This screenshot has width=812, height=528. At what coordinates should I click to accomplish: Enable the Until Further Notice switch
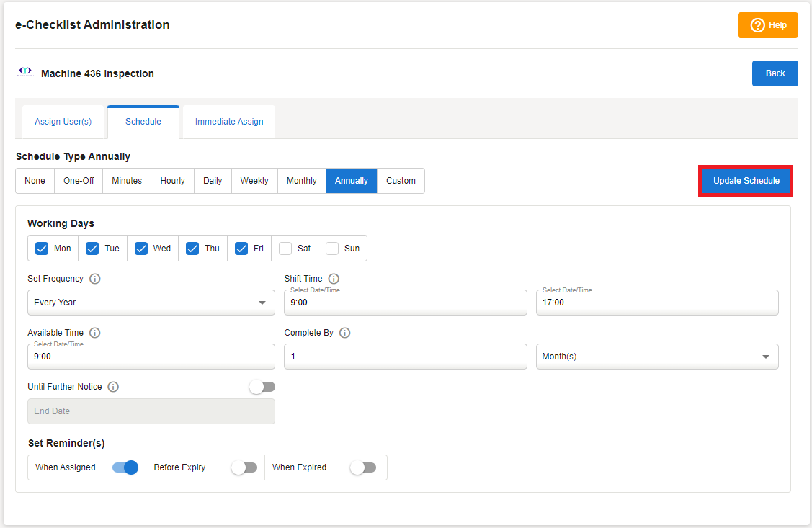262,388
